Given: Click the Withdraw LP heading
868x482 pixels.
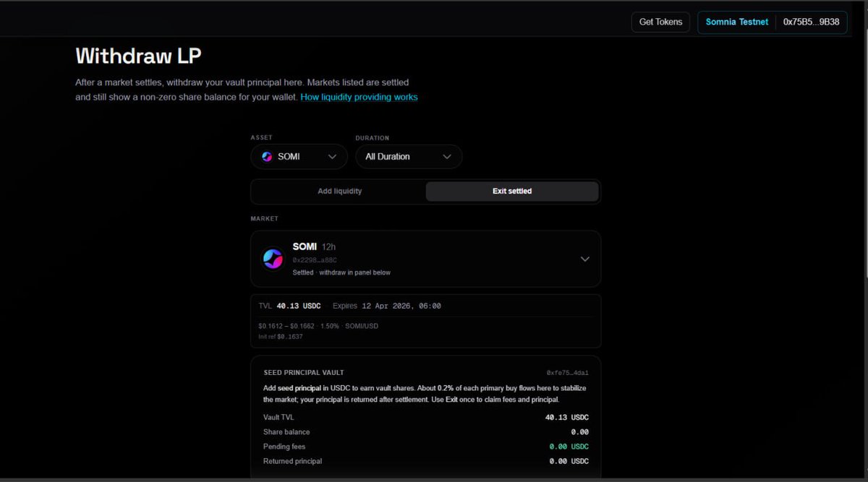Looking at the screenshot, I should (138, 56).
